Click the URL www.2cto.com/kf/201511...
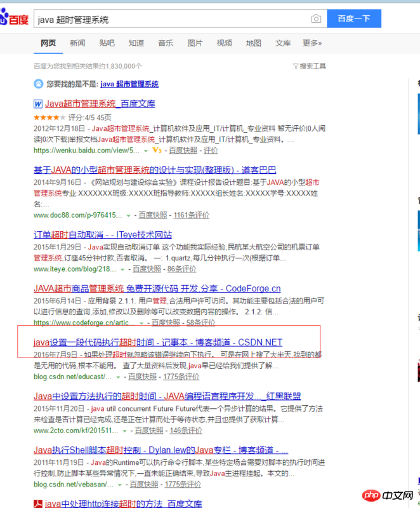Screen dimensions: 420x508 (75, 431)
